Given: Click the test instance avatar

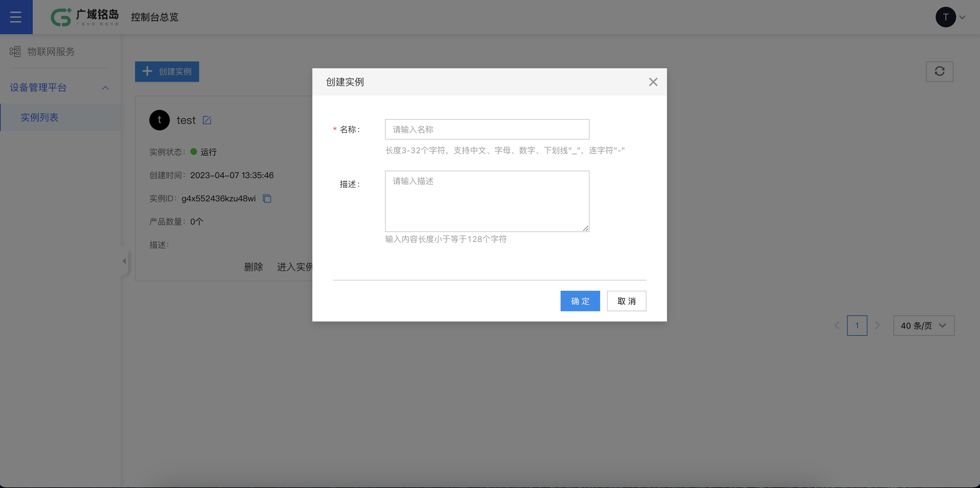Looking at the screenshot, I should pos(159,120).
